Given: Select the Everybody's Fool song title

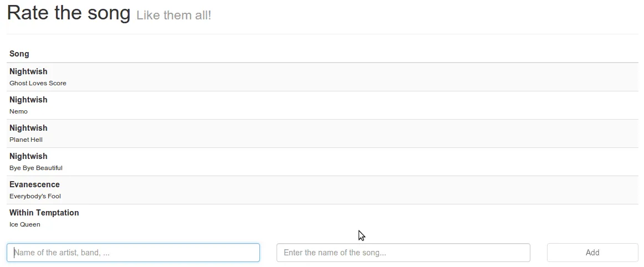Looking at the screenshot, I should tap(35, 196).
